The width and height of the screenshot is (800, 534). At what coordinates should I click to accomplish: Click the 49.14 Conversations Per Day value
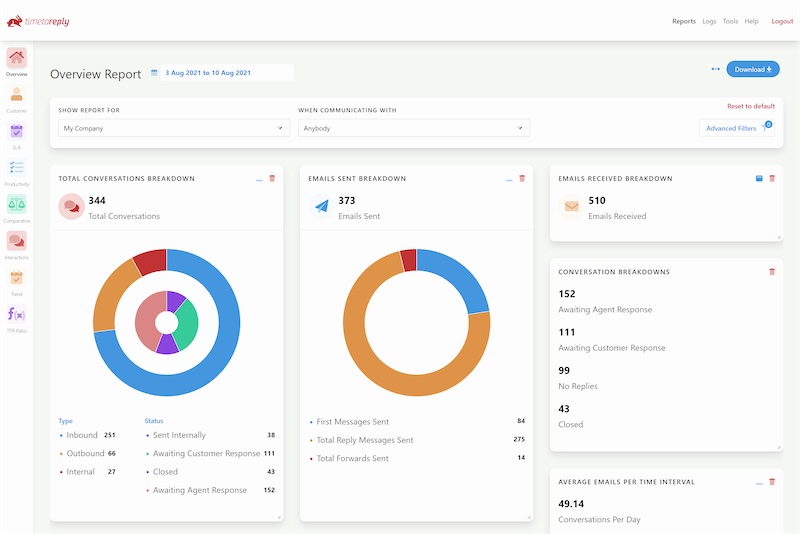pos(571,504)
